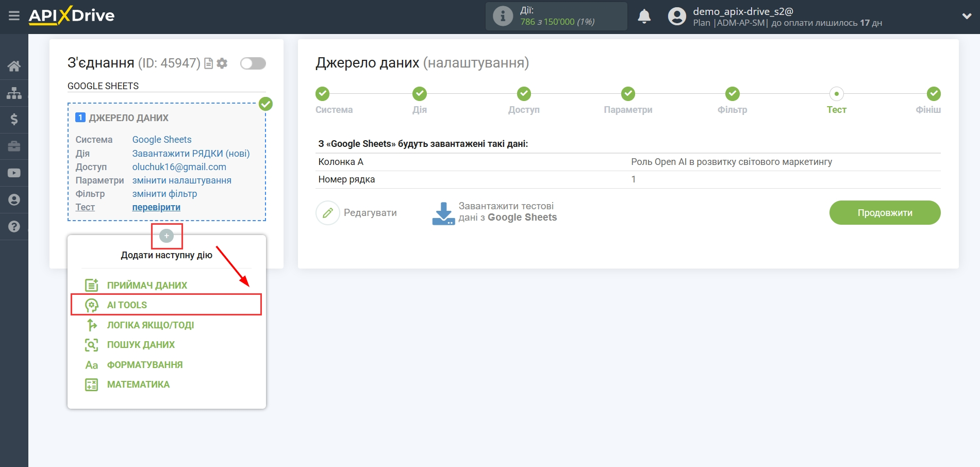Click the connection document copy icon
The width and height of the screenshot is (980, 467).
209,63
